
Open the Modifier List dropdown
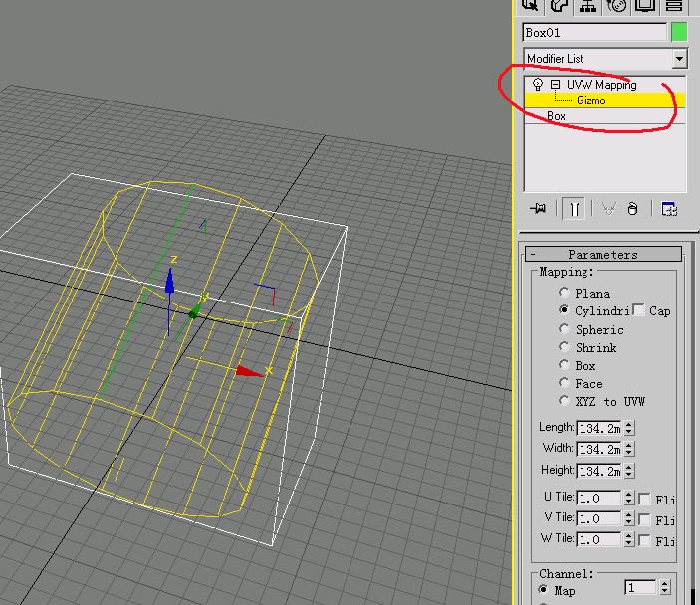click(x=679, y=59)
